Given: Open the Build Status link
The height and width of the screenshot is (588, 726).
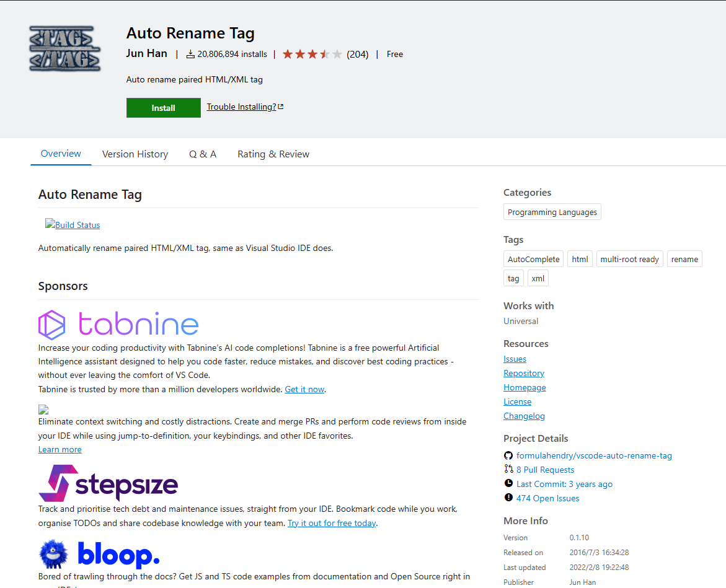Looking at the screenshot, I should click(77, 226).
